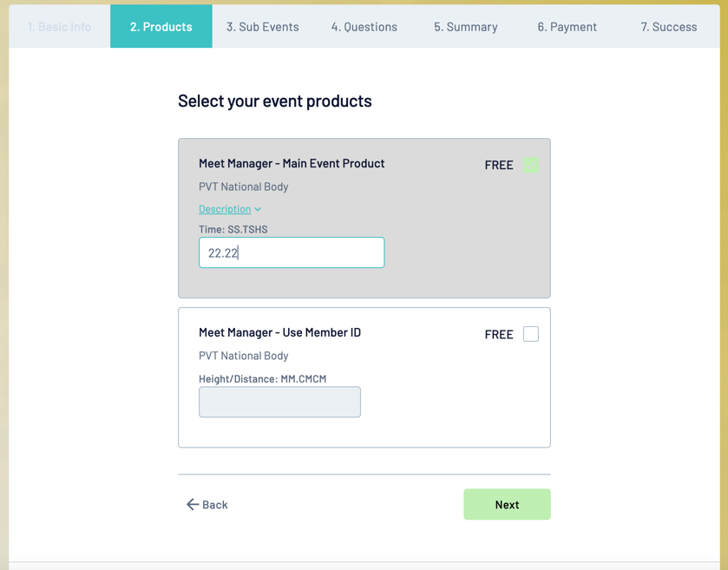Switch to the Questions step
The width and height of the screenshot is (728, 570).
tap(364, 27)
